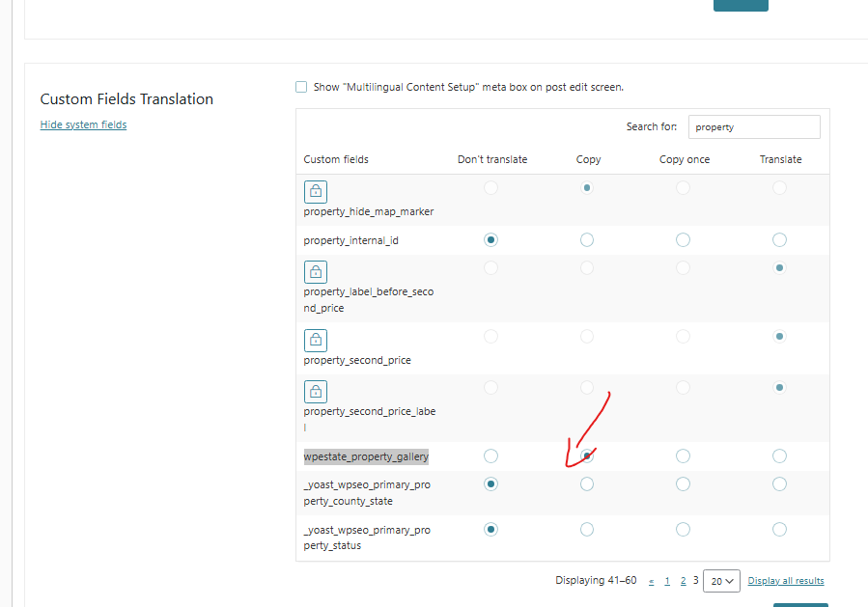This screenshot has width=868, height=607.
Task: Select Copy once for wpestate_property_gallery
Action: pyautogui.click(x=684, y=455)
